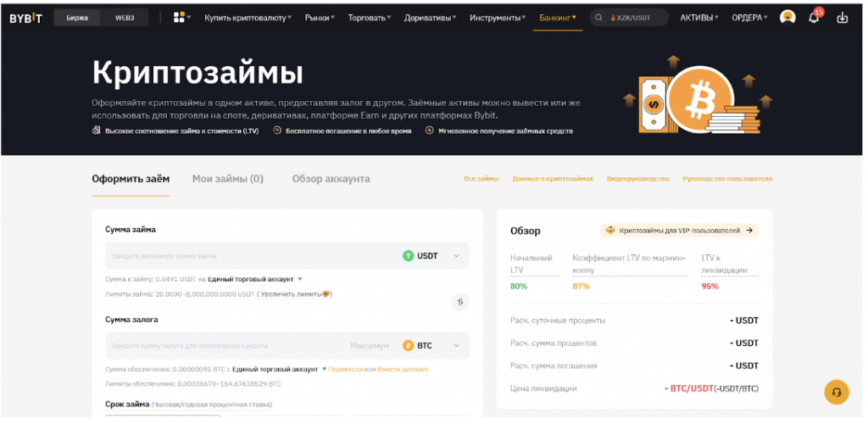The image size is (868, 423).
Task: Switch to the WEB3 toggle
Action: pos(125,18)
